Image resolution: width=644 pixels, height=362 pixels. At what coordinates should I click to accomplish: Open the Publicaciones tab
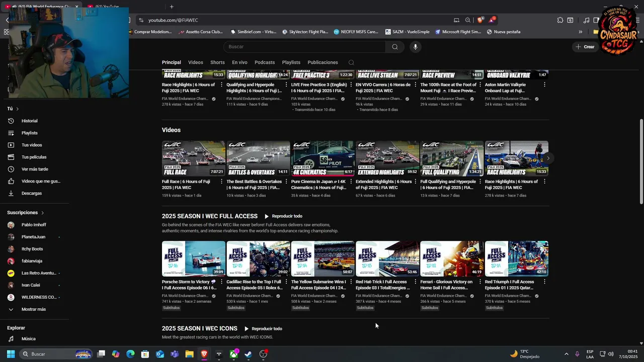click(323, 62)
